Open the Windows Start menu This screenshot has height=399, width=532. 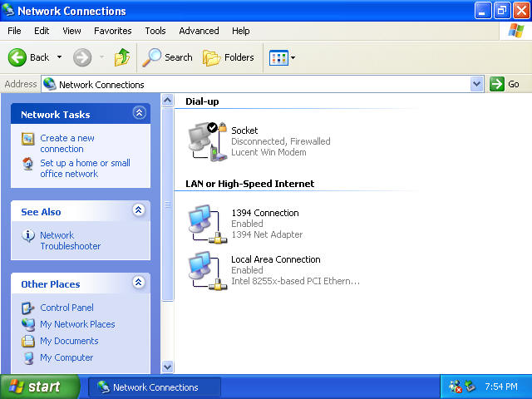pyautogui.click(x=40, y=387)
